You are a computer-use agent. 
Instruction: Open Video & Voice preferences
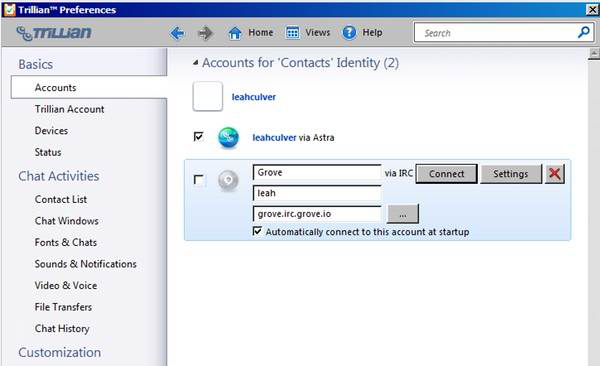65,285
